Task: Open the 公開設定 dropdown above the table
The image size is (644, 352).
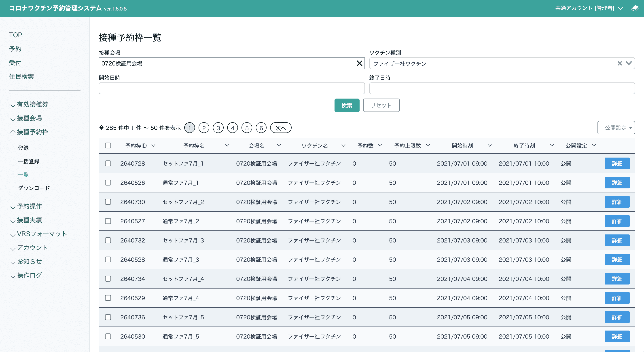Action: [x=616, y=127]
